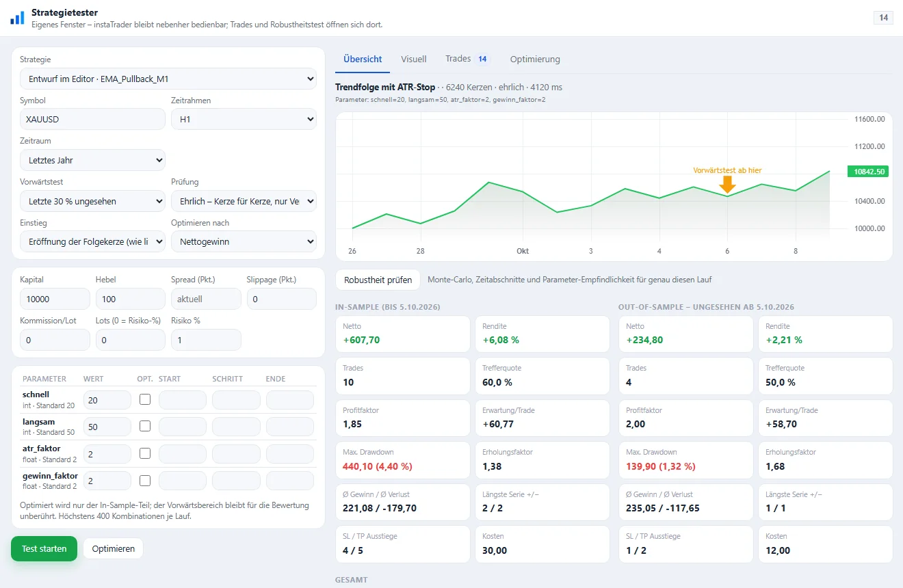Viewport: 903px width, 588px height.
Task: Open the Zeitrahmen H1 dropdown
Action: tap(244, 119)
